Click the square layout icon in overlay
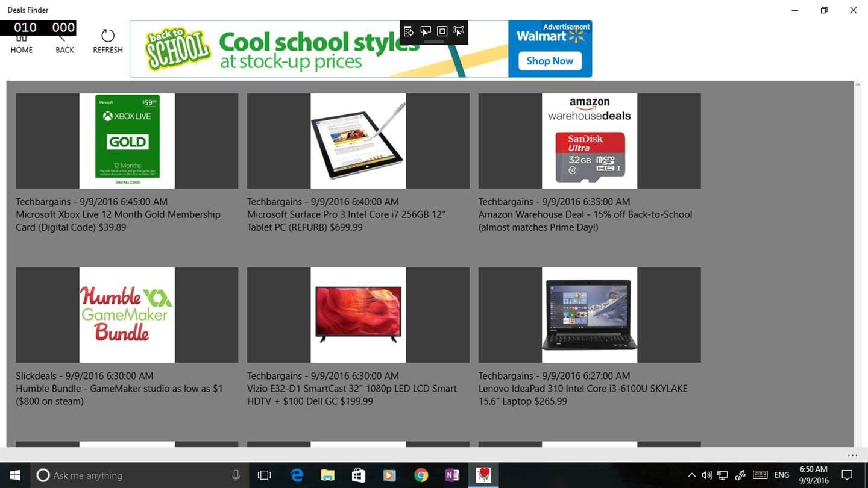Viewport: 868px width, 488px height. (442, 31)
